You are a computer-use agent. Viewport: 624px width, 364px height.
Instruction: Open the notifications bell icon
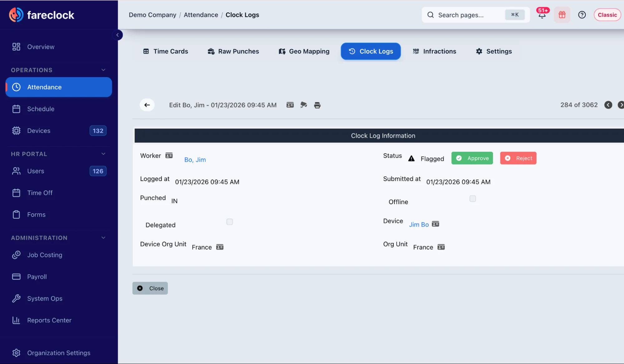542,15
